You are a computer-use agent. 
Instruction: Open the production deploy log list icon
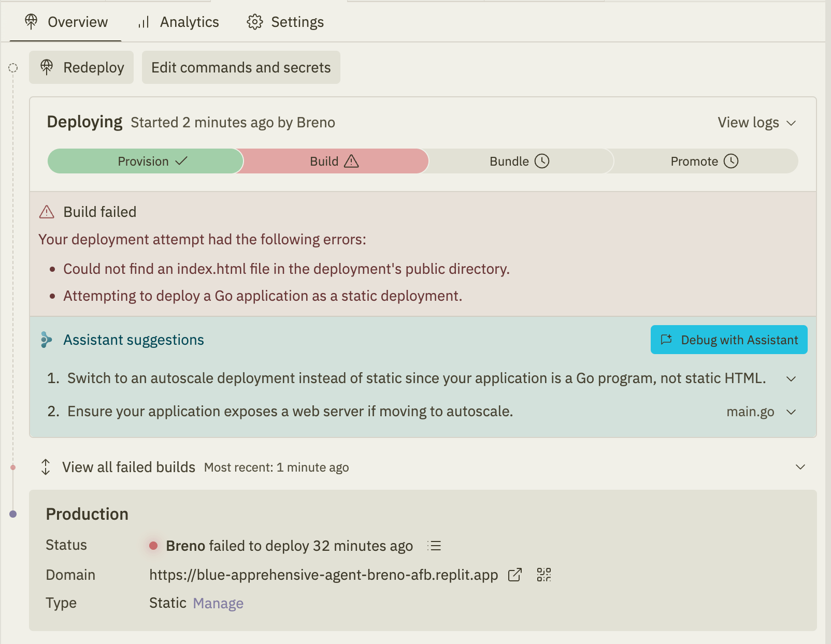tap(434, 546)
